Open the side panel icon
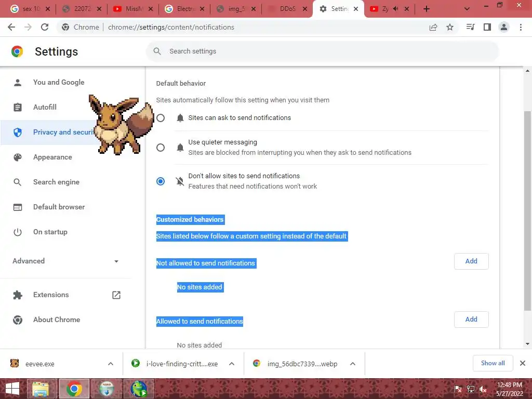This screenshot has height=399, width=532. pyautogui.click(x=487, y=27)
